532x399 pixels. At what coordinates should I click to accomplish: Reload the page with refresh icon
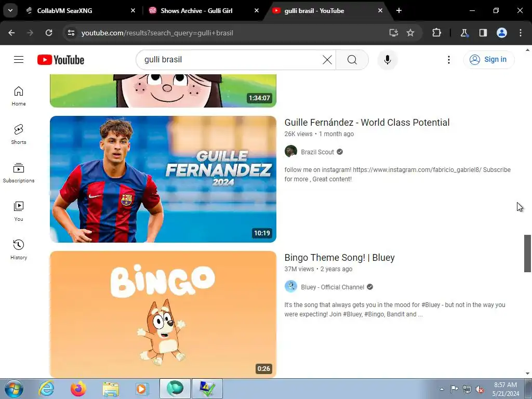tap(49, 33)
